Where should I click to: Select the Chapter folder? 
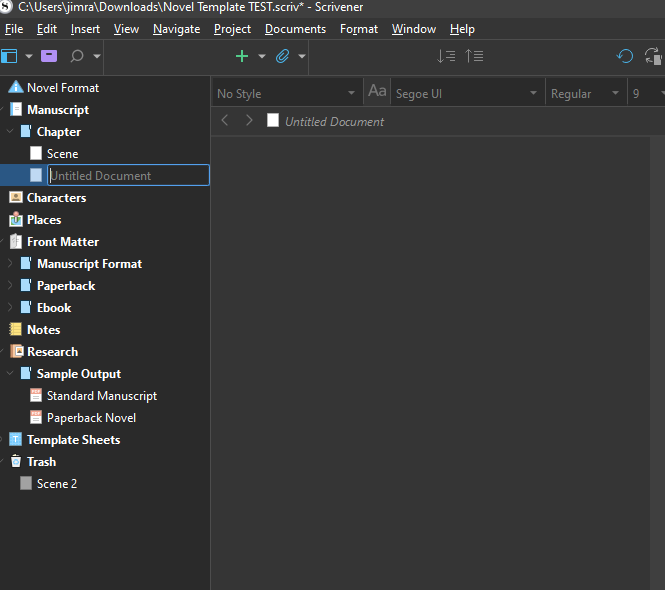point(59,132)
